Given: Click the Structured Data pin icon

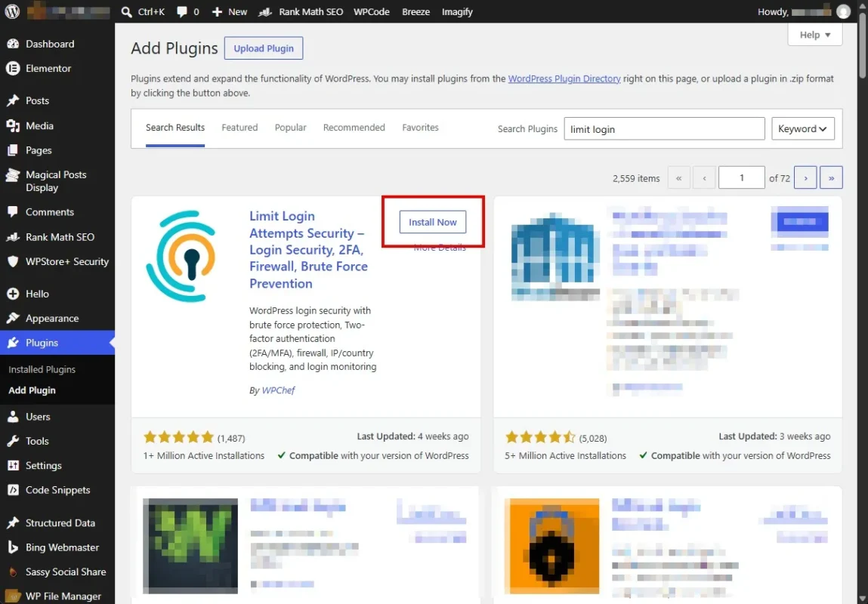Looking at the screenshot, I should (13, 522).
